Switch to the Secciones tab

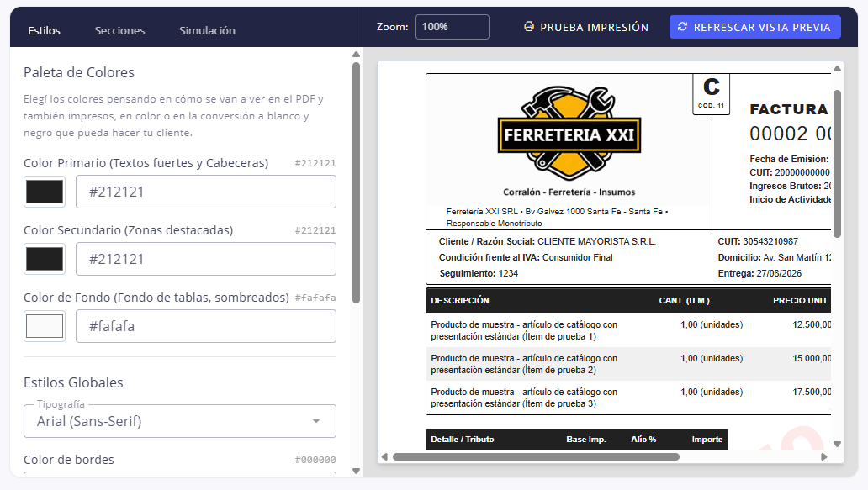click(x=119, y=30)
